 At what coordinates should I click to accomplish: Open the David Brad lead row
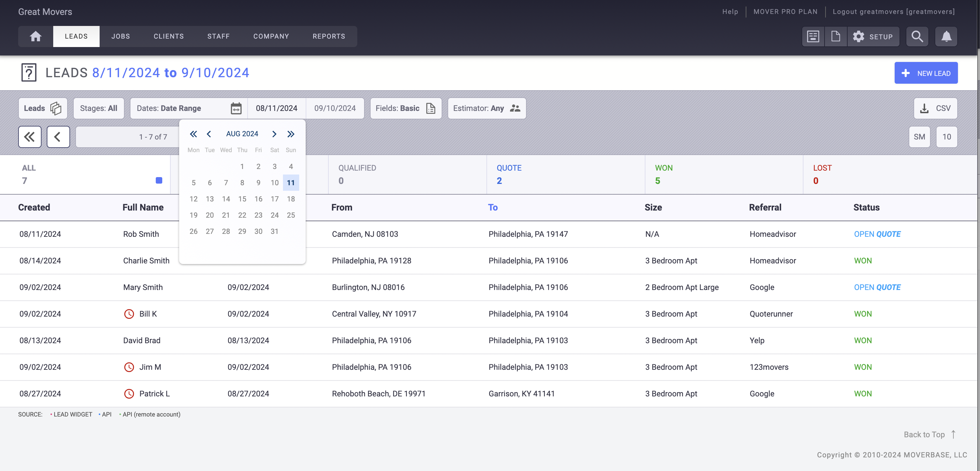(x=488, y=341)
